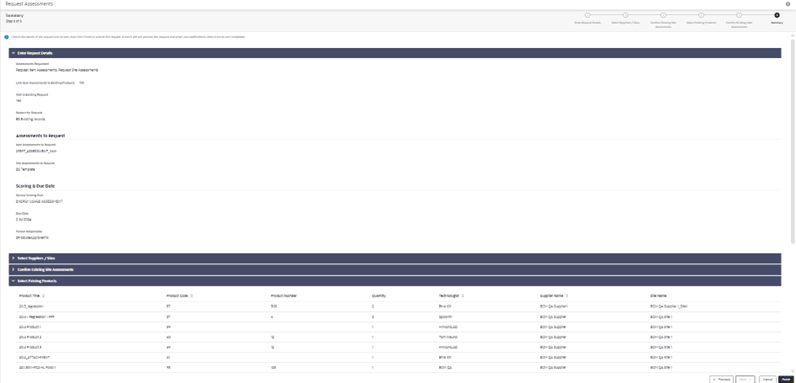The image size is (796, 383).
Task: Click the Assessments to Request heading
Action: [x=40, y=136]
